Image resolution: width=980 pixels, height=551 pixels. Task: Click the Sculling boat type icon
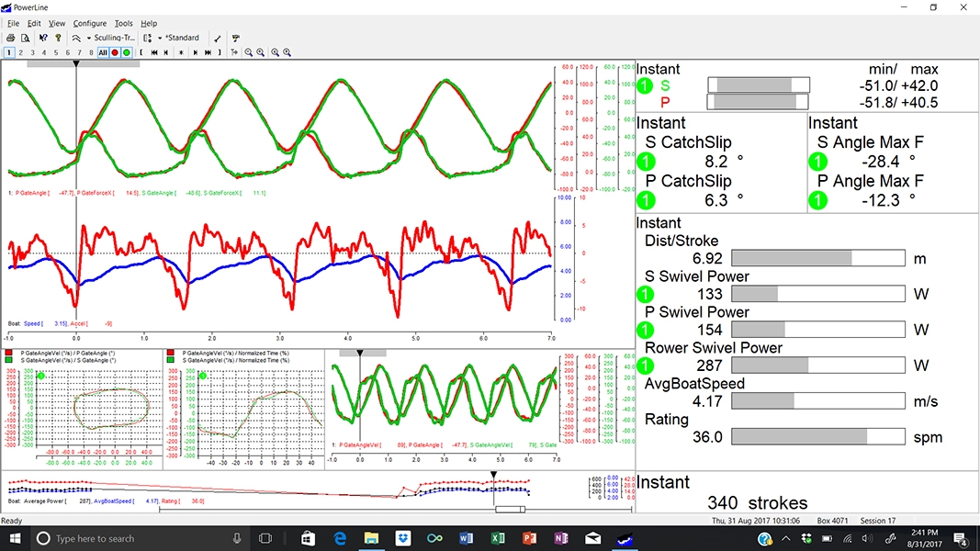pyautogui.click(x=76, y=38)
